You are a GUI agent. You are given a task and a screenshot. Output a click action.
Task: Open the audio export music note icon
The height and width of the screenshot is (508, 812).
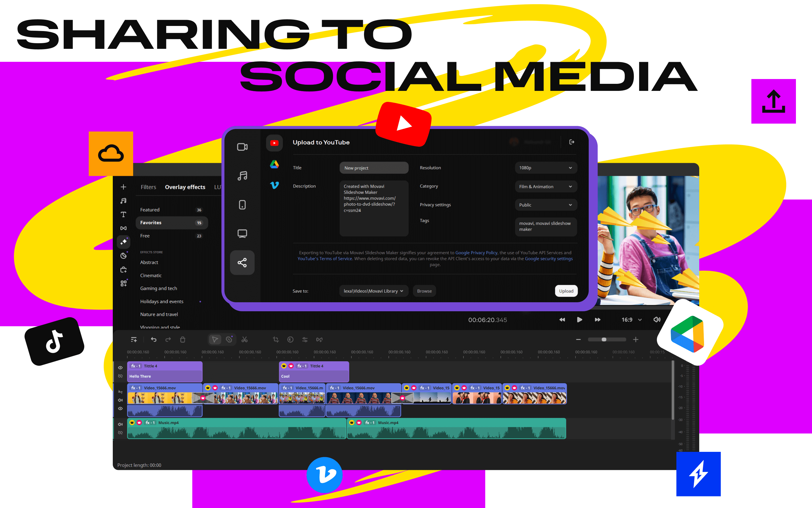242,176
